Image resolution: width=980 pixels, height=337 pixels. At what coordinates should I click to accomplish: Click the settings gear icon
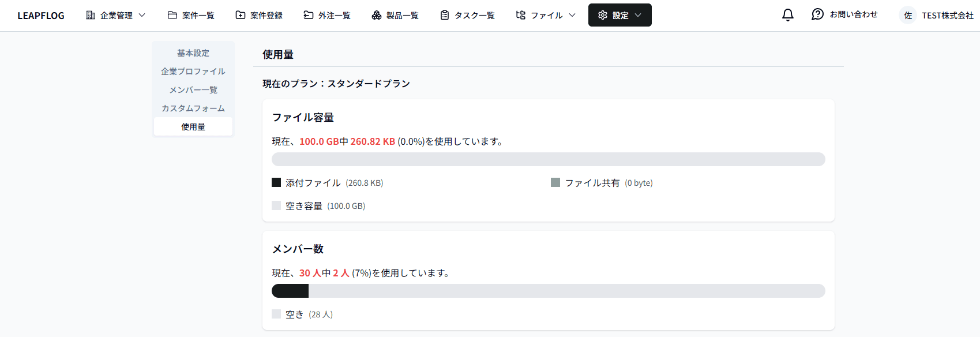click(x=603, y=15)
